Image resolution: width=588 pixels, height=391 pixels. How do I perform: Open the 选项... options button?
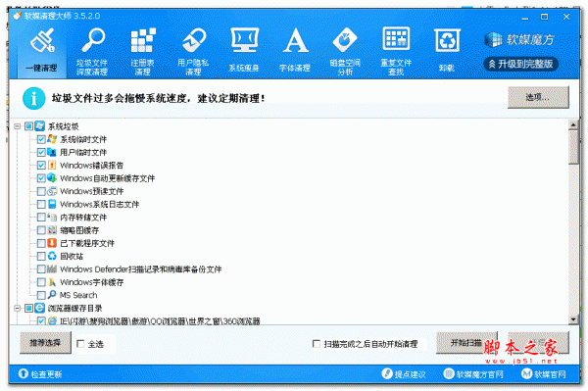(x=538, y=97)
